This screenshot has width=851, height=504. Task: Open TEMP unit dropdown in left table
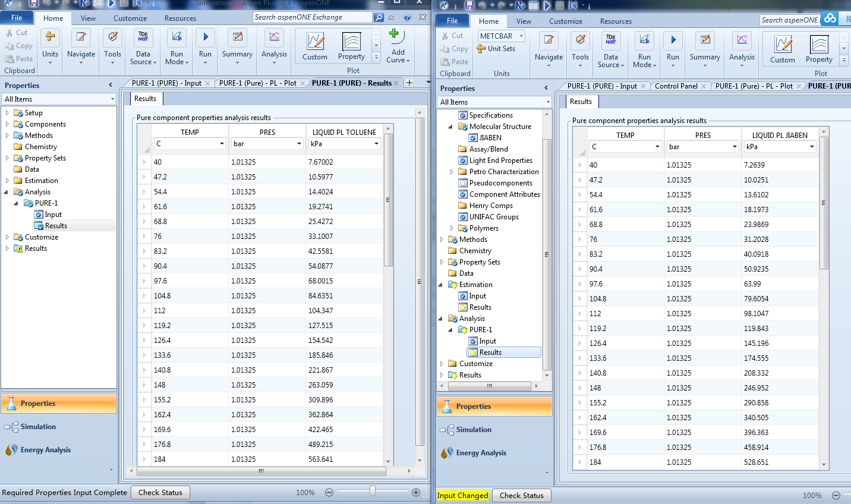[222, 144]
